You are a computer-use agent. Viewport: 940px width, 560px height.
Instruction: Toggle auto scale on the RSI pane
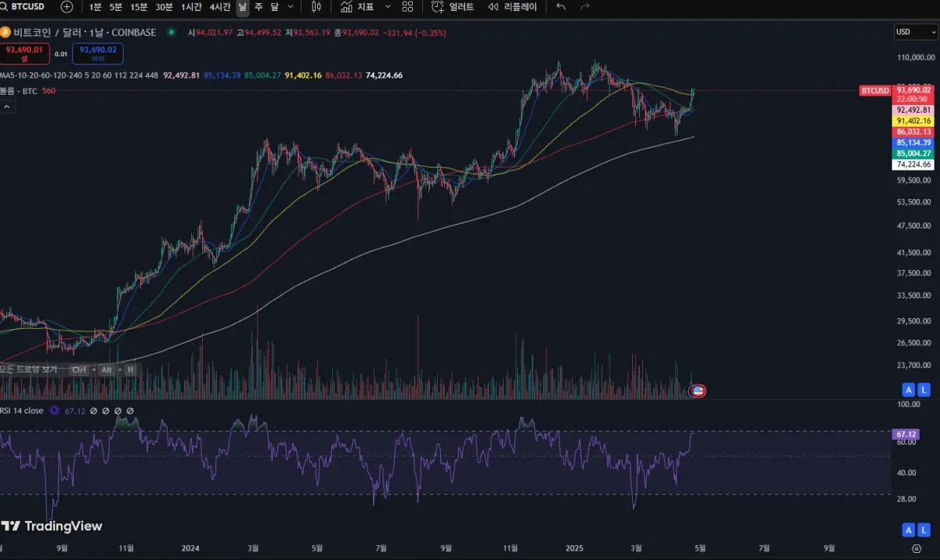point(909,530)
